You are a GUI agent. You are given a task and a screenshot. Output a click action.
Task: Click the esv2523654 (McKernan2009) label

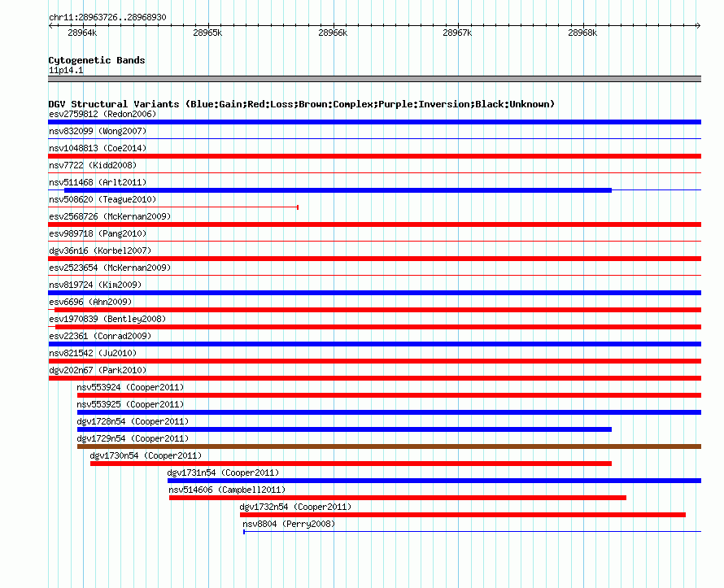(x=110, y=268)
